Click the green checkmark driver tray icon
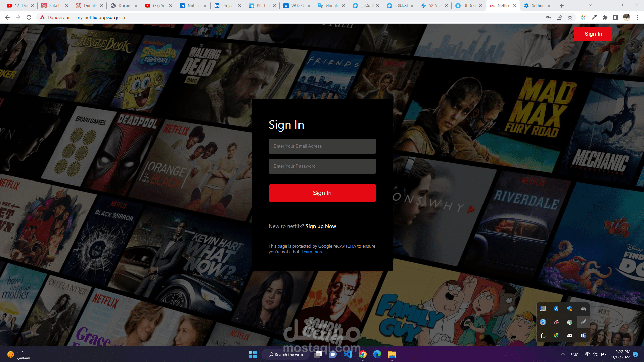This screenshot has width=644, height=362. [x=570, y=322]
